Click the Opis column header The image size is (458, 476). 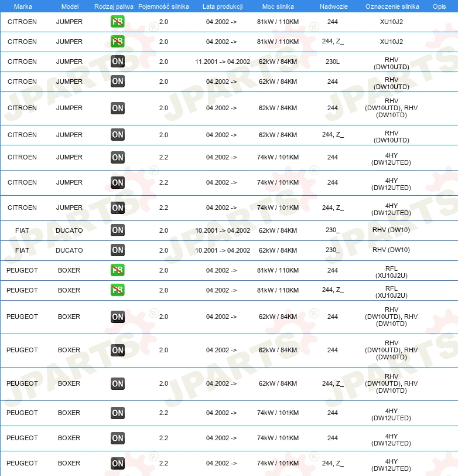point(439,6)
